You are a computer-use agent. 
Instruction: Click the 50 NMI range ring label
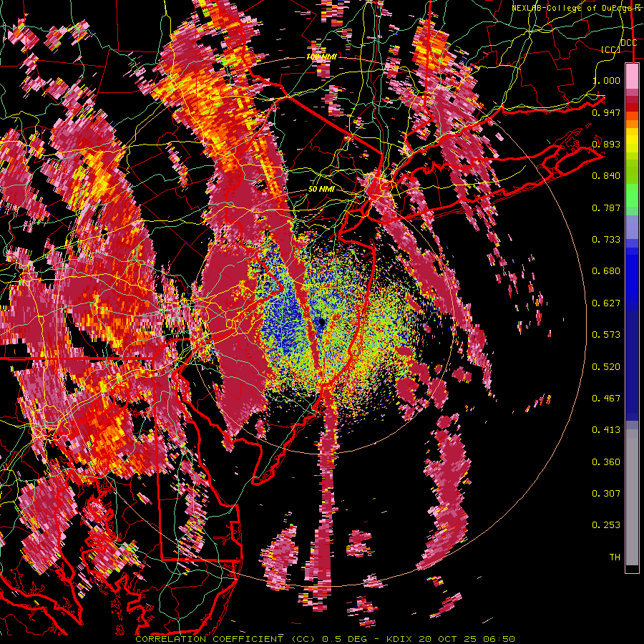[321, 190]
